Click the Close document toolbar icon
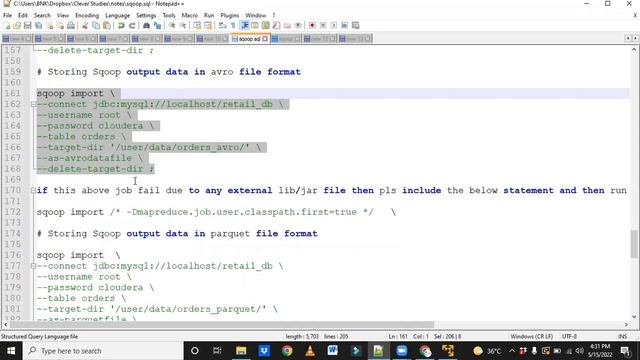This screenshot has width=640, height=360. (49, 26)
